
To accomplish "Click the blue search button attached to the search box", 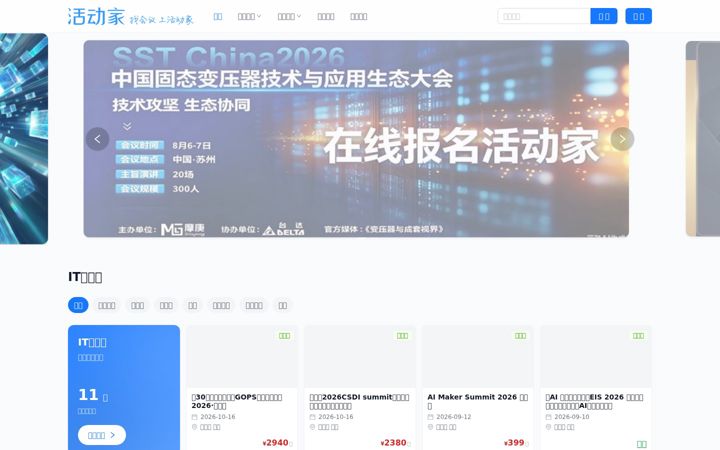I will tap(604, 16).
